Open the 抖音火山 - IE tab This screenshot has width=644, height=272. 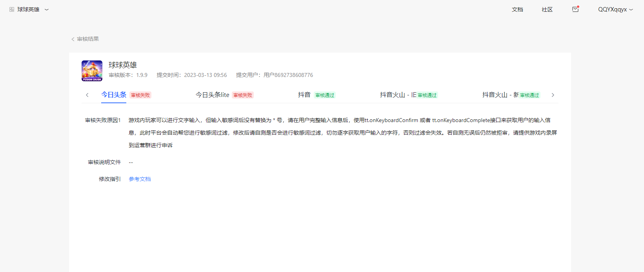pyautogui.click(x=398, y=95)
